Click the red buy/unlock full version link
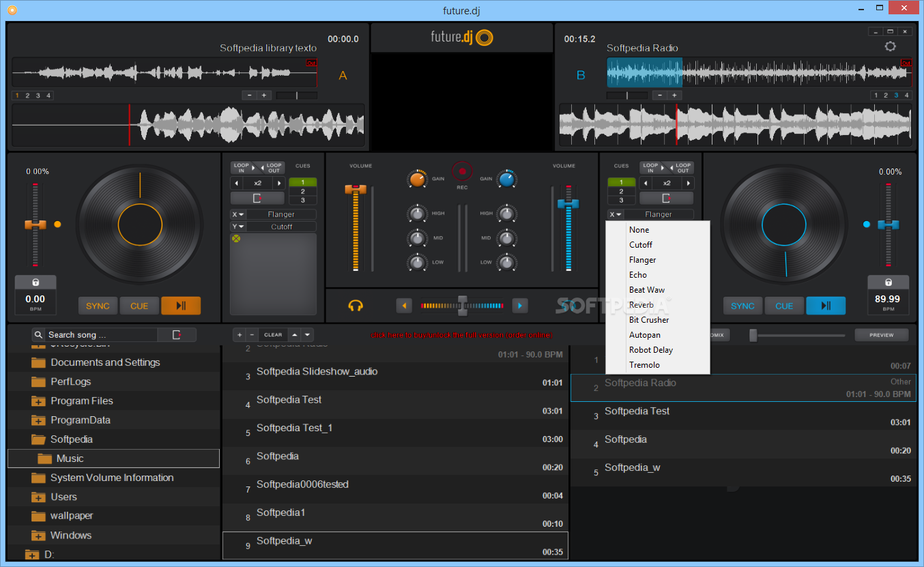Viewport: 924px width, 567px height. [461, 335]
